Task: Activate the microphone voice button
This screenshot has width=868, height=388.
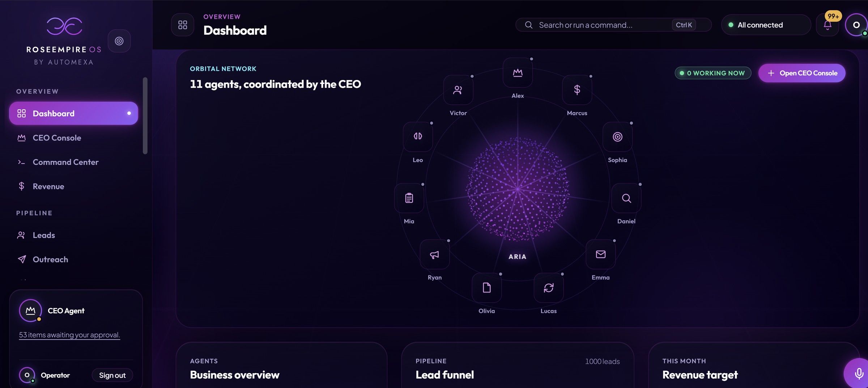Action: 859,373
